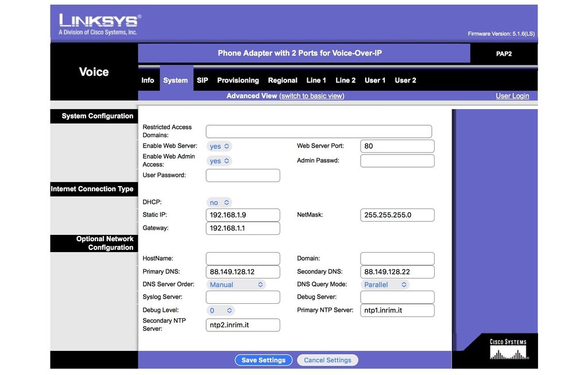This screenshot has height=375, width=588.
Task: Select the Regional tab
Action: pos(283,80)
